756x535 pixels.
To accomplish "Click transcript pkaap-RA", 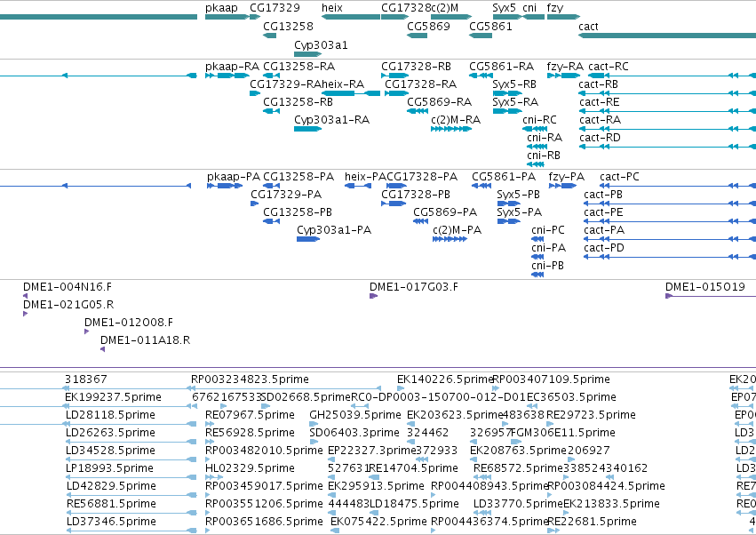I will (x=227, y=76).
